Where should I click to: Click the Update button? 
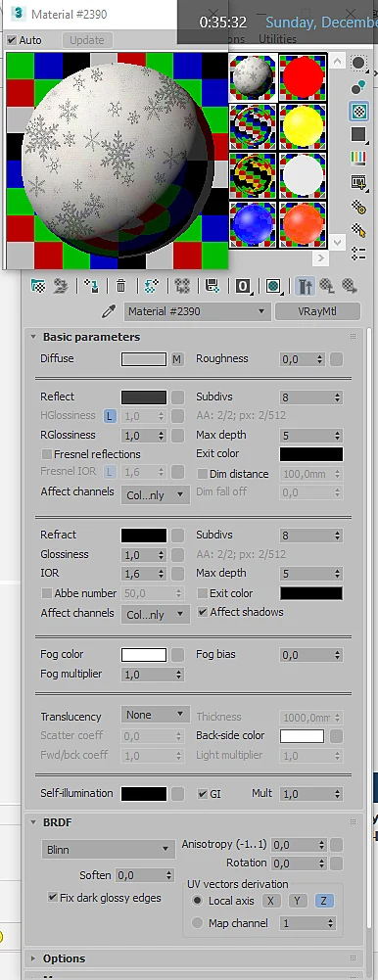[87, 40]
